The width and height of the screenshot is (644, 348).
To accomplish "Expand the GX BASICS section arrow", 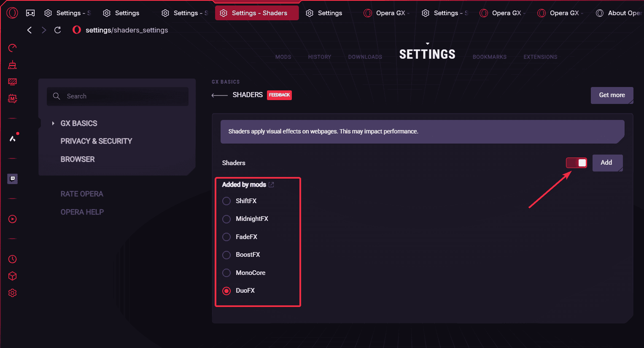I will (x=53, y=123).
